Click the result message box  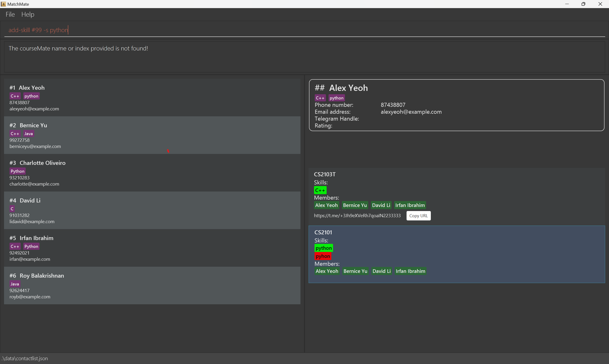[304, 57]
